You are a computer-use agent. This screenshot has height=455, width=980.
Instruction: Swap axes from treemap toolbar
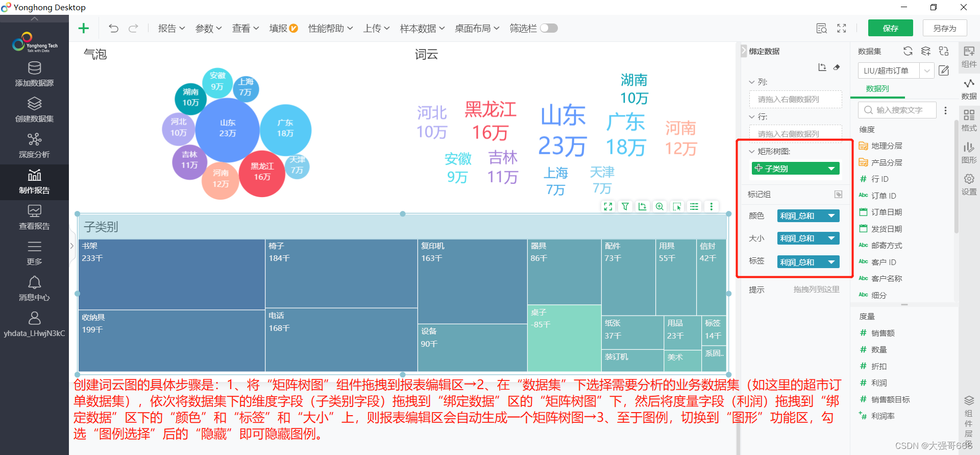tap(643, 206)
